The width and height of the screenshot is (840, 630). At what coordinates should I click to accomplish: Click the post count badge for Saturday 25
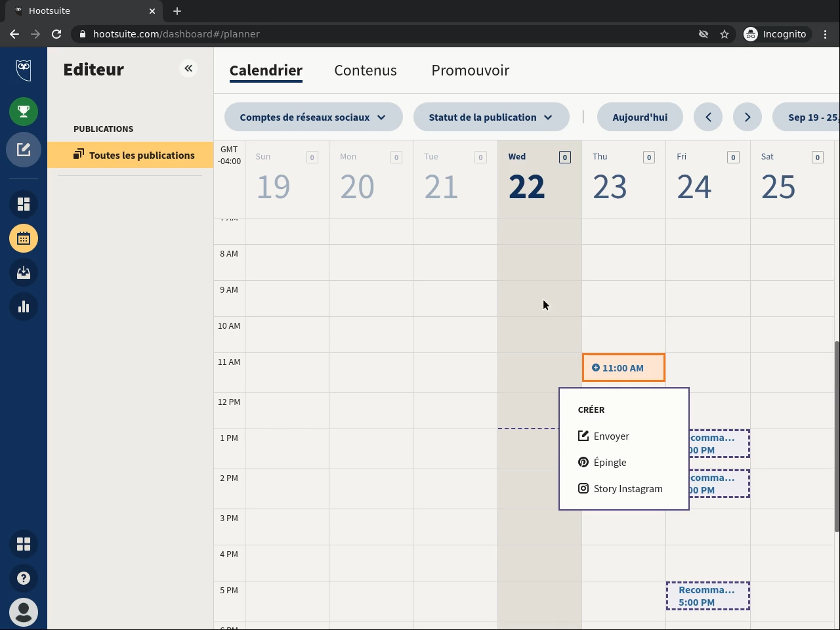click(817, 157)
